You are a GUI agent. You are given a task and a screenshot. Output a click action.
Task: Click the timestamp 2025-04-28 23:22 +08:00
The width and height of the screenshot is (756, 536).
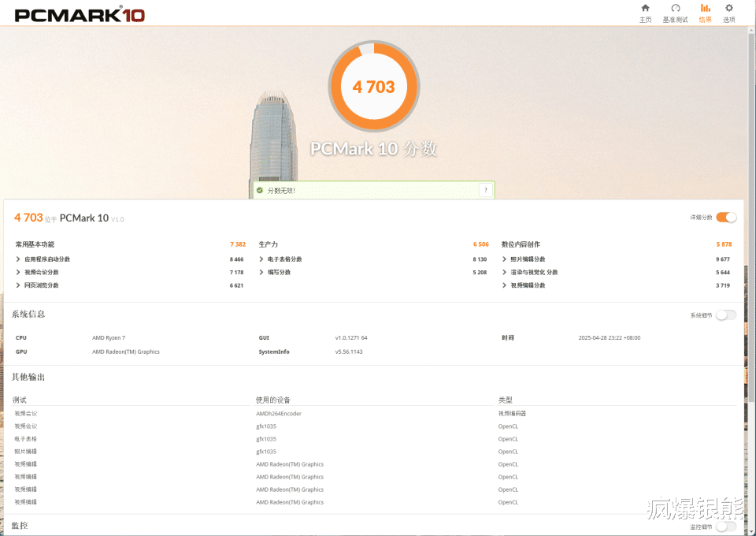(610, 337)
